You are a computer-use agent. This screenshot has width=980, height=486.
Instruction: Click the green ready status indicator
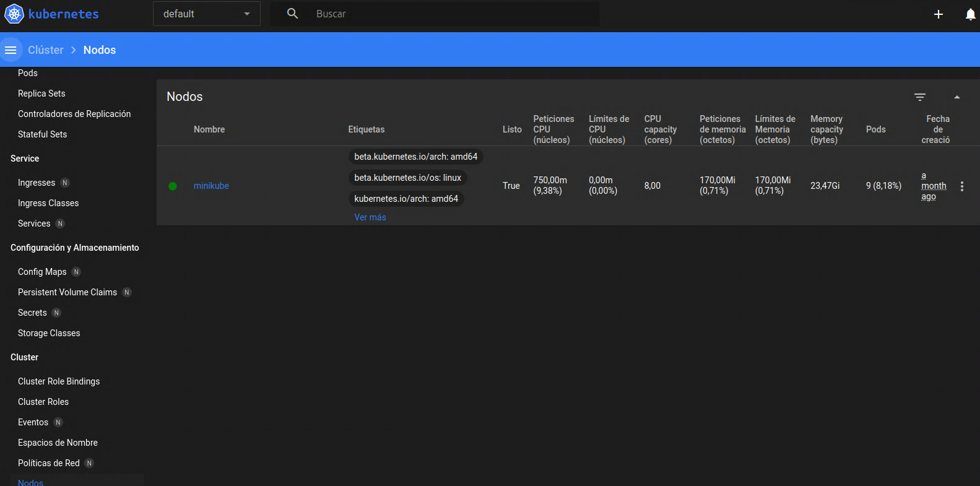(x=173, y=186)
